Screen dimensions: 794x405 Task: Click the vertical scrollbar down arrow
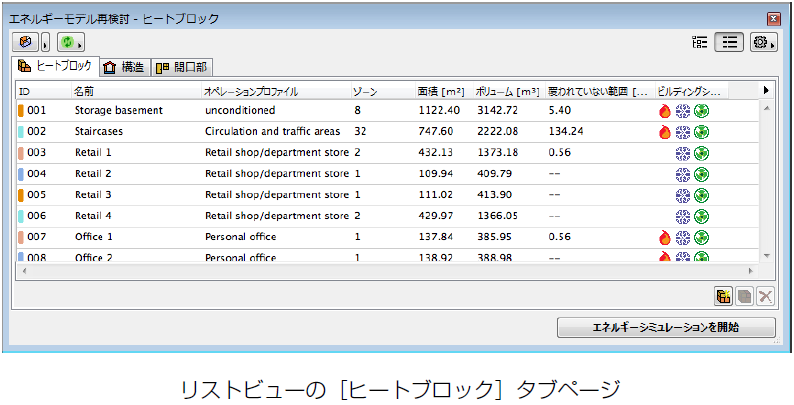766,256
